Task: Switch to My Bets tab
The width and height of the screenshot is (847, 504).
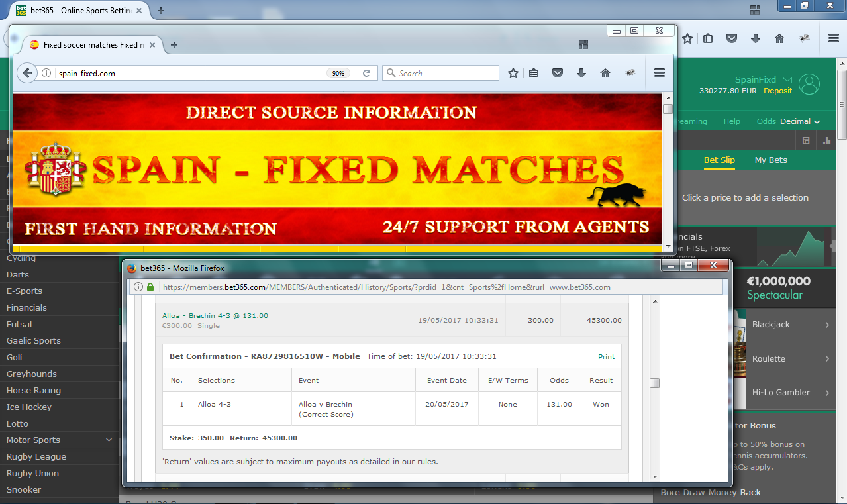Action: 771,160
